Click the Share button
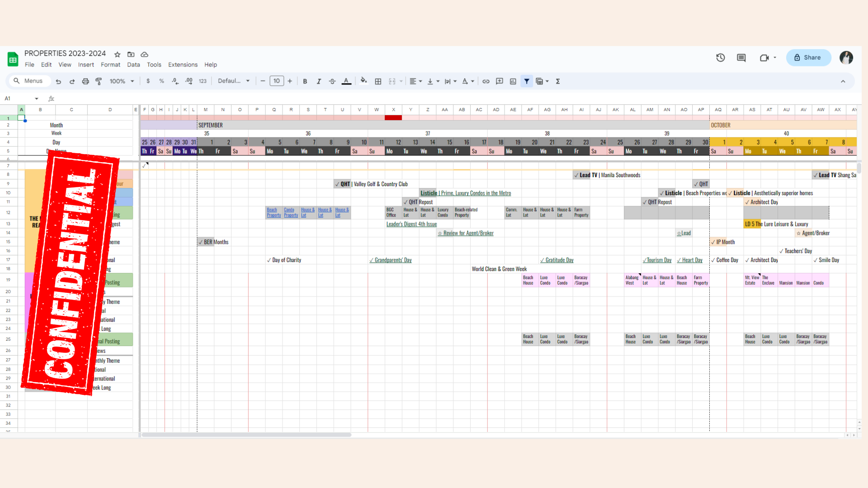 (808, 57)
